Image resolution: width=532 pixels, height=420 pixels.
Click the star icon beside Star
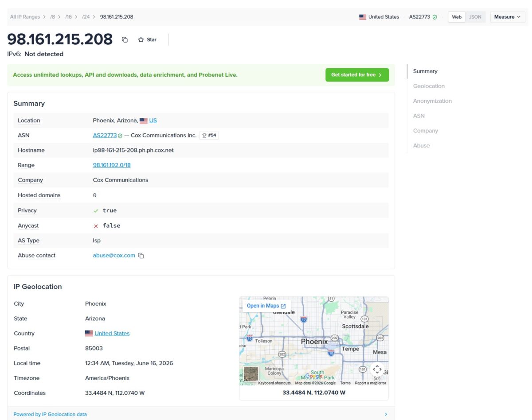point(141,40)
